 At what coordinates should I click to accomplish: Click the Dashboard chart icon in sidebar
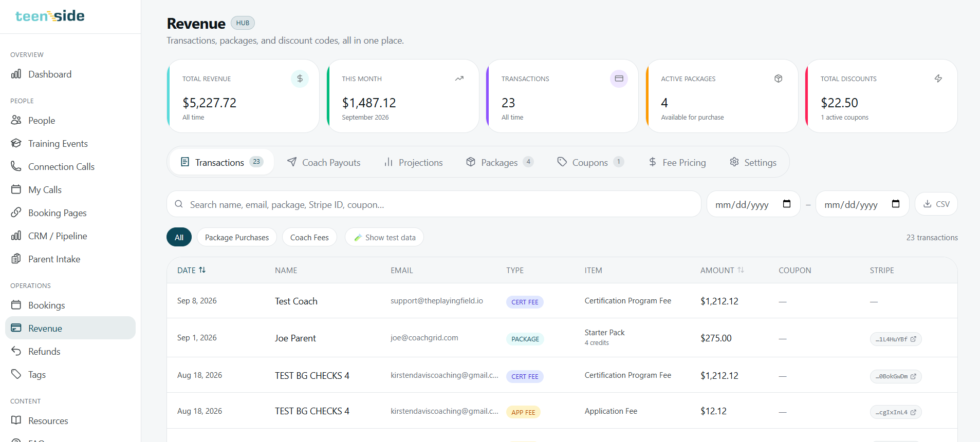point(16,74)
